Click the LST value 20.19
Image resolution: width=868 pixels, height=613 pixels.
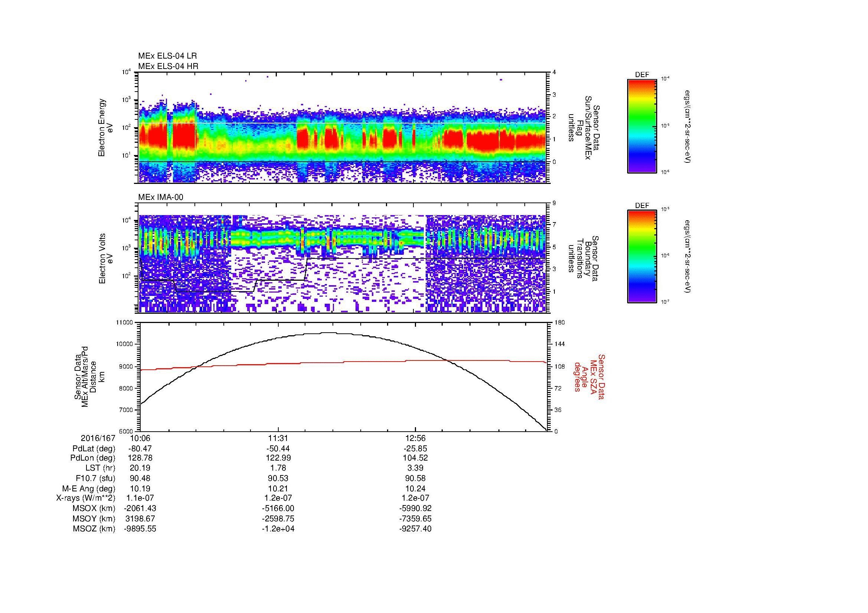[140, 468]
